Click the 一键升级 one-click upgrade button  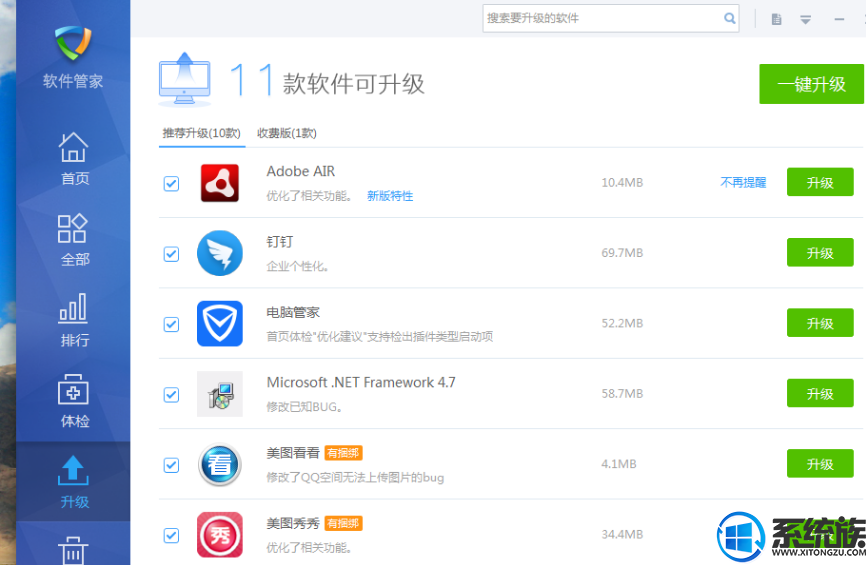[x=811, y=84]
